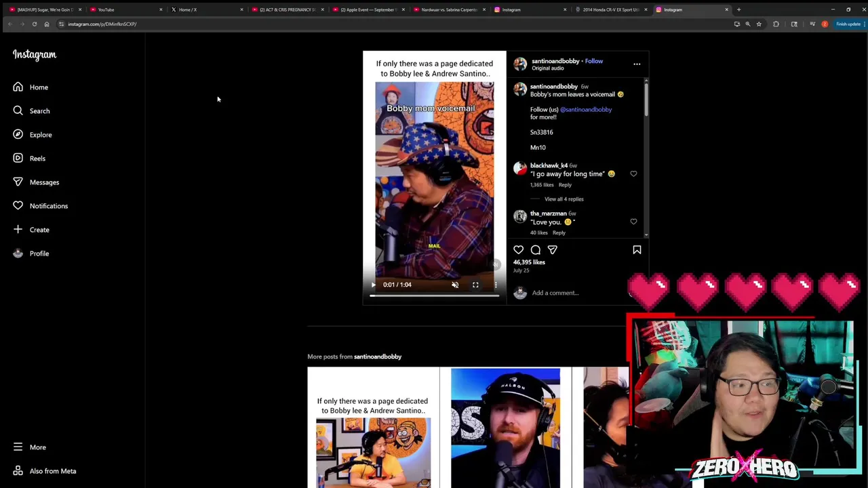The image size is (868, 488).
Task: Close the active Instagram tab
Action: tap(726, 9)
